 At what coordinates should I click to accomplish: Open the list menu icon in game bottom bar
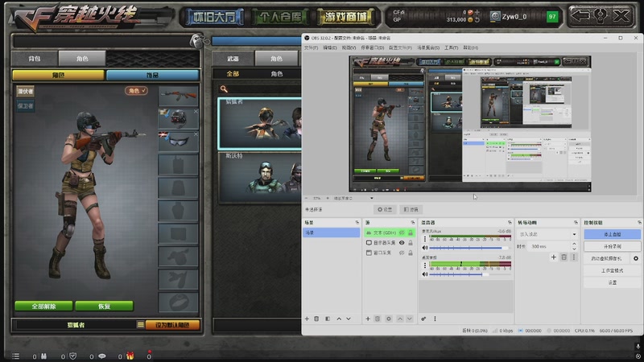pyautogui.click(x=16, y=356)
